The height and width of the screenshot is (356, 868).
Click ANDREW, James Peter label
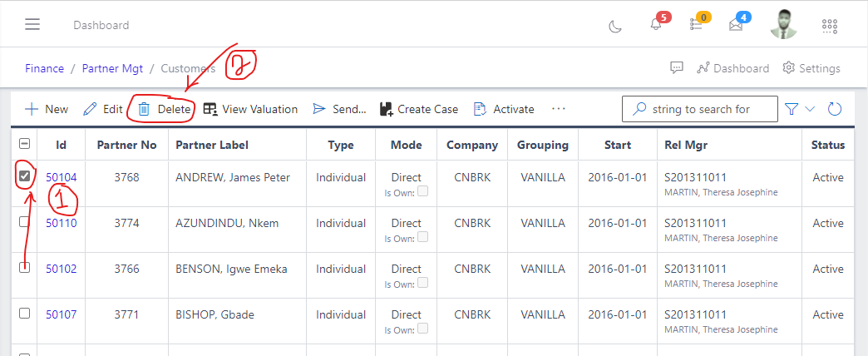coord(233,178)
